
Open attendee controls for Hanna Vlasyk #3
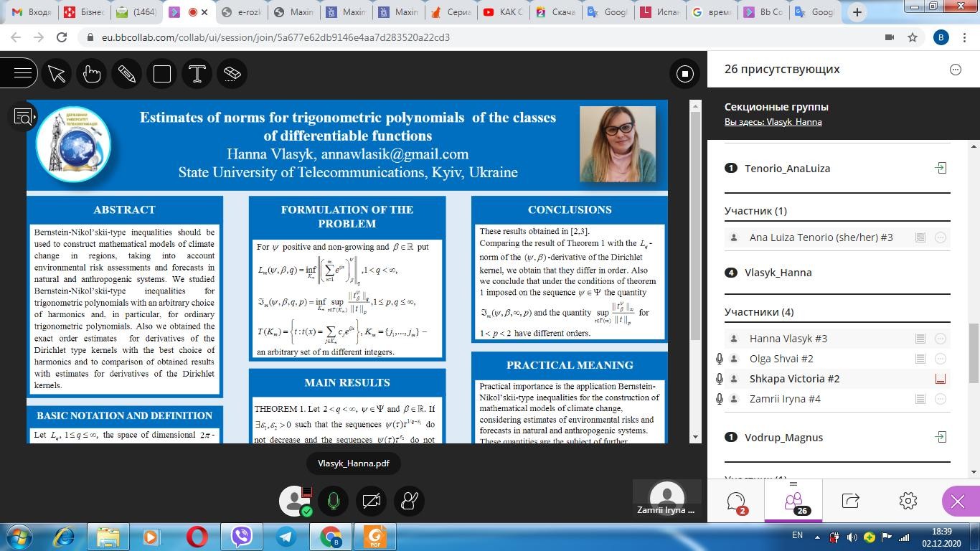(x=941, y=339)
